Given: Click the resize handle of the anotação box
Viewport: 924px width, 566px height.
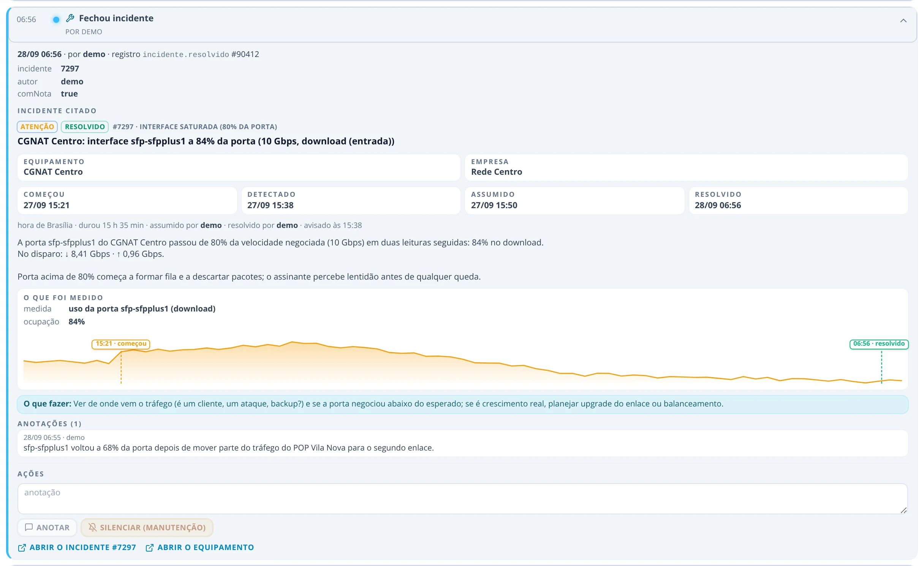Looking at the screenshot, I should (x=903, y=510).
